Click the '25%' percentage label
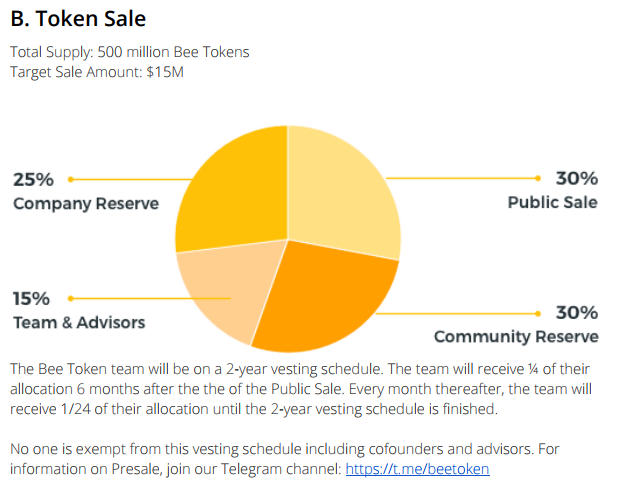The width and height of the screenshot is (626, 483). tap(33, 180)
